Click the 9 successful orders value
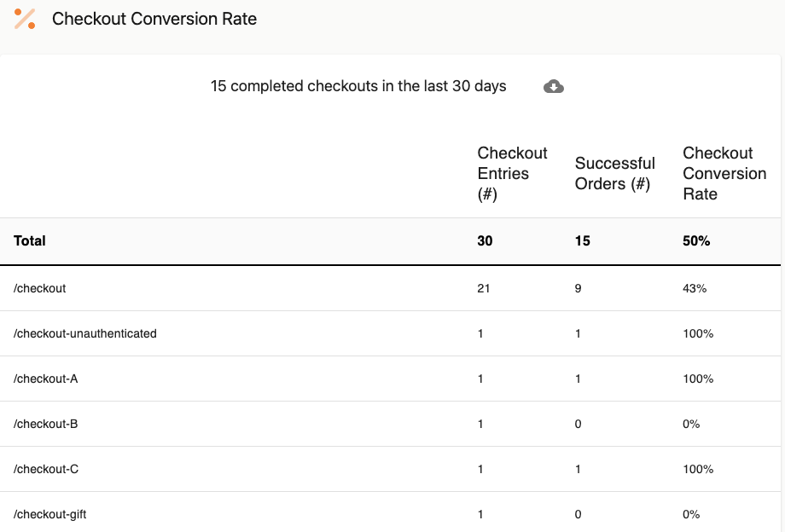Image resolution: width=785 pixels, height=532 pixels. pyautogui.click(x=579, y=288)
